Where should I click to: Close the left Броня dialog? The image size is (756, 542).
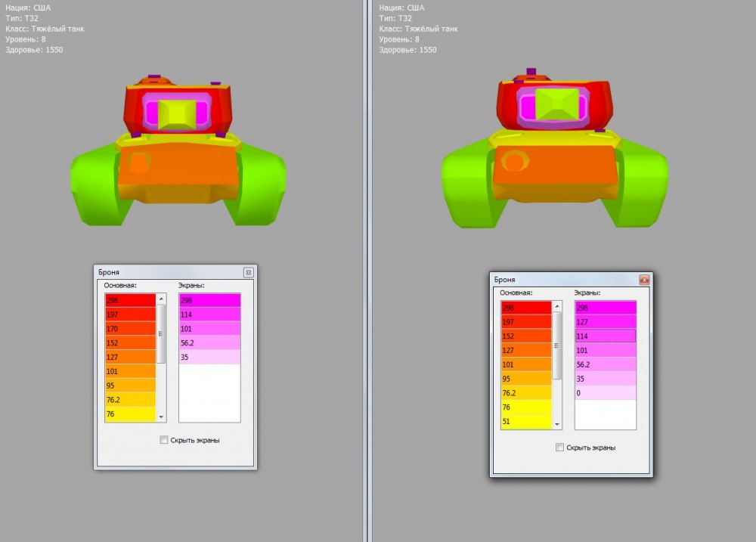[x=248, y=272]
